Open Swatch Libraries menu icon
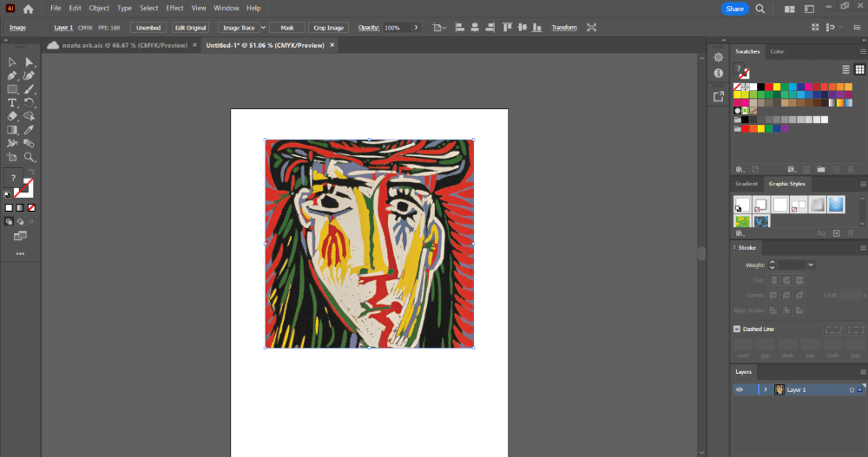This screenshot has width=868, height=457. (739, 169)
